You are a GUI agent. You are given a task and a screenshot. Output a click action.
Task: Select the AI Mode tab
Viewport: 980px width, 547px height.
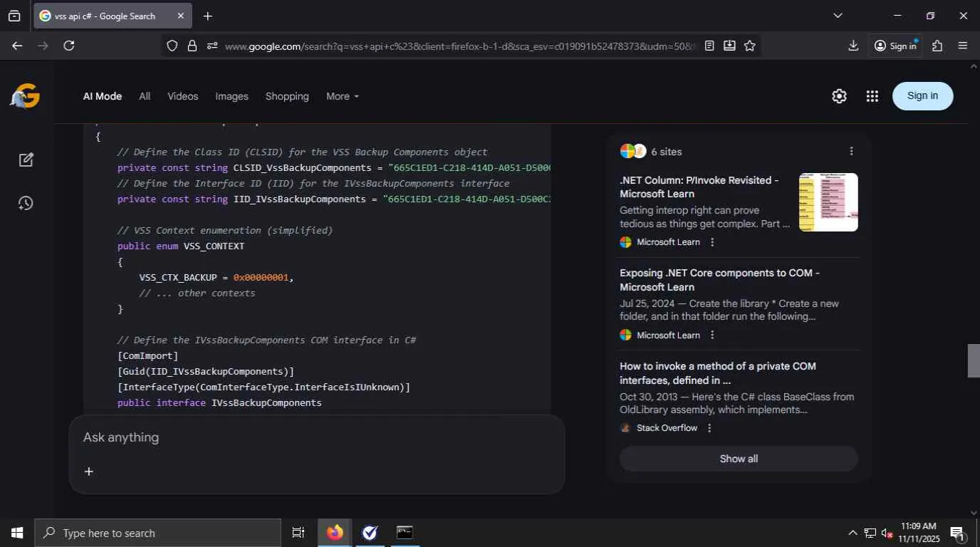point(103,96)
